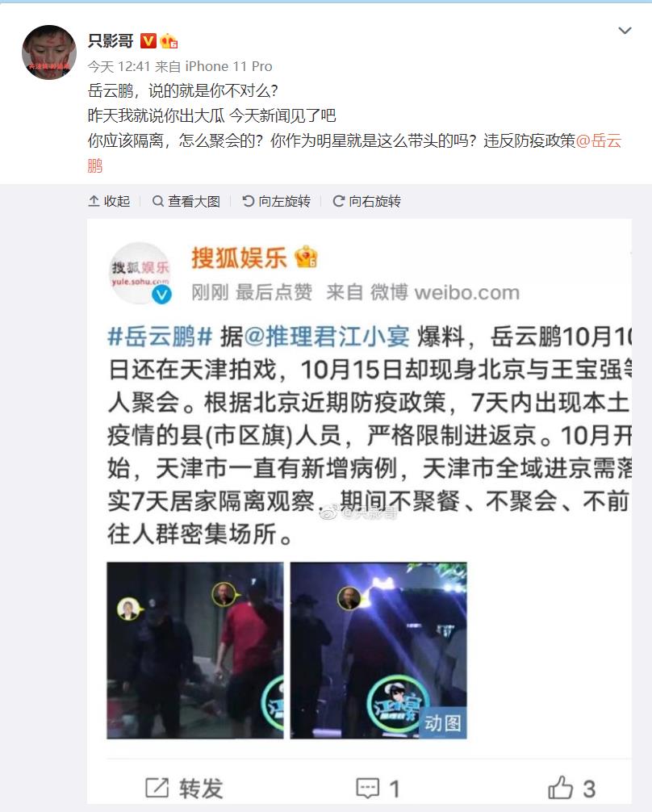
Task: Click the 搜狐娱乐 account logo
Action: click(140, 273)
